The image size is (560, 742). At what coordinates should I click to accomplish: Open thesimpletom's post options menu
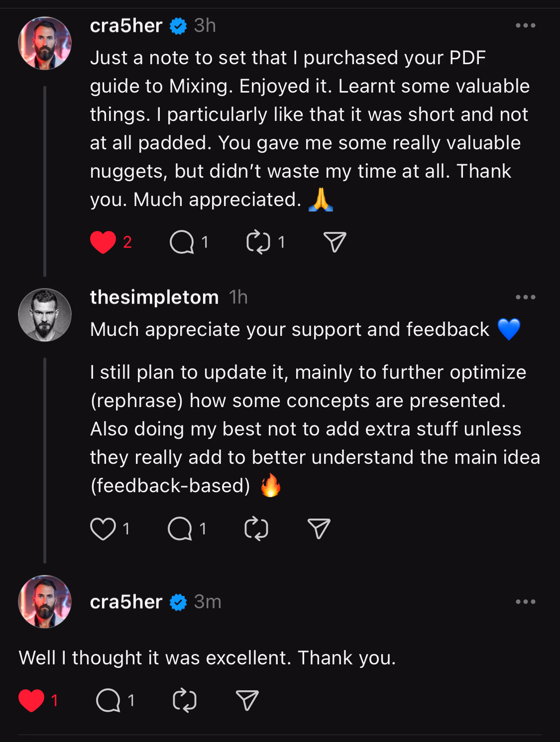click(526, 297)
